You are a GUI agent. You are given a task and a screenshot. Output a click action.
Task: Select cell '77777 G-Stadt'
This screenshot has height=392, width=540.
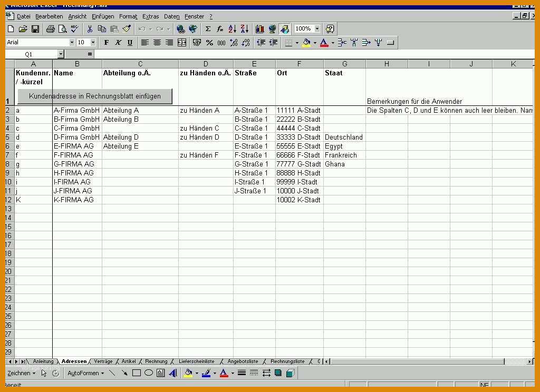tap(300, 164)
